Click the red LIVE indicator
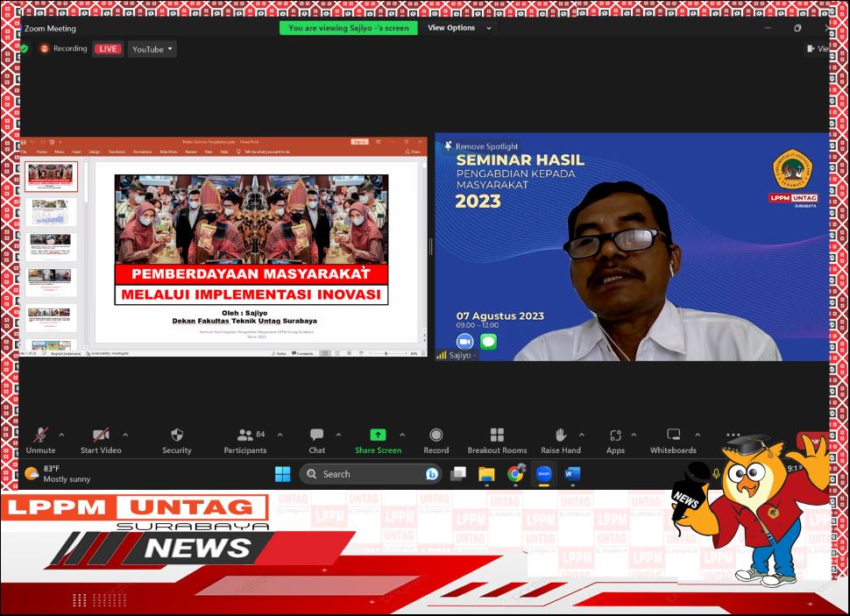850x616 pixels. tap(108, 49)
